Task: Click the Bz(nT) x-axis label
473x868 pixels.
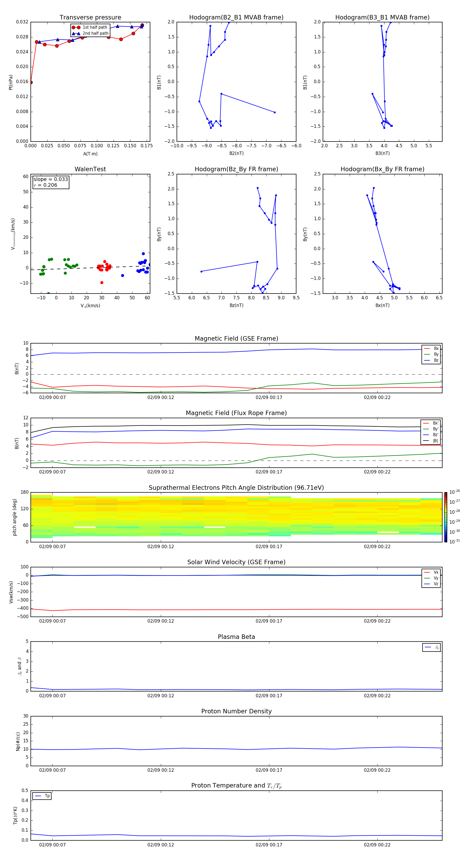Action: pos(236,305)
